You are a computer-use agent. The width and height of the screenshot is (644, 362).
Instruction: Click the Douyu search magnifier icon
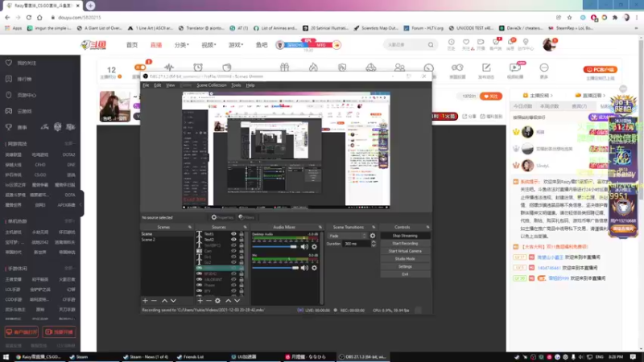click(431, 45)
